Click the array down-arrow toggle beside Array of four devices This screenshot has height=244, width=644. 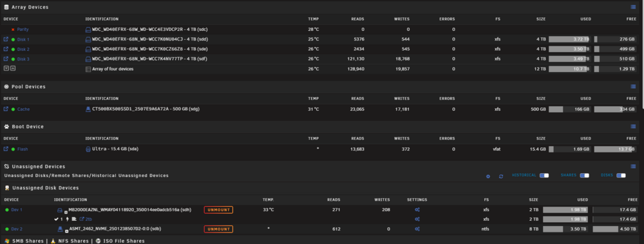click(6, 69)
